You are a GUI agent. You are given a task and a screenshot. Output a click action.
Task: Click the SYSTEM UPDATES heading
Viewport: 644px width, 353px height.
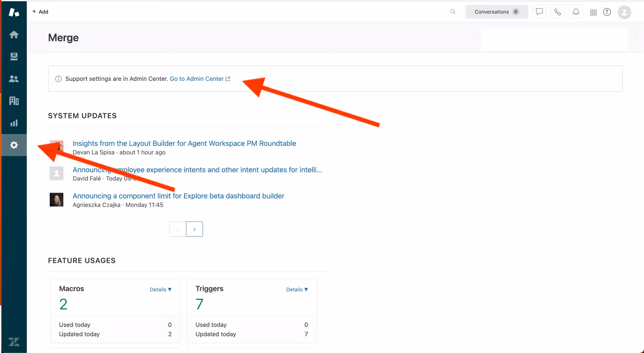click(x=82, y=116)
